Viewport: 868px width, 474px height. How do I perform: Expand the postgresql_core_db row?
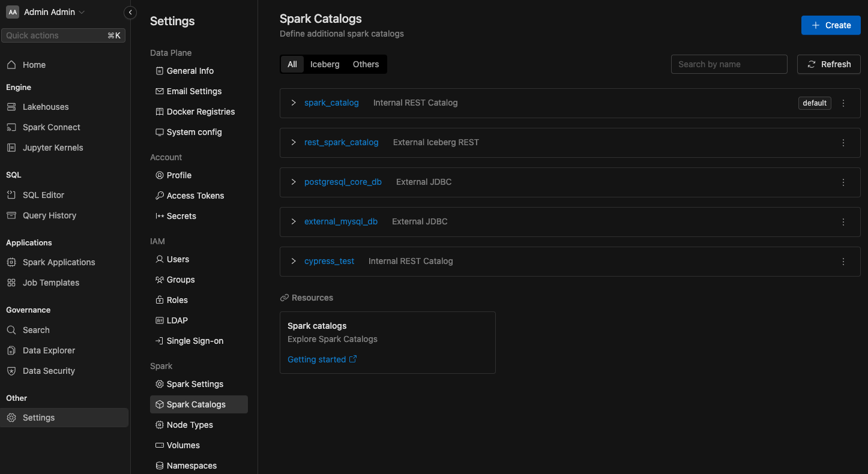click(294, 182)
